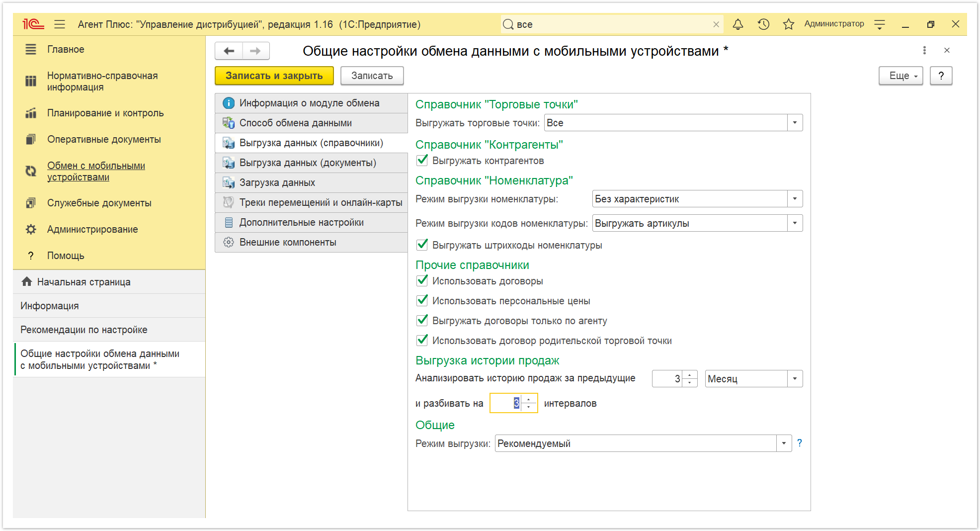Toggle Использовать персональные цены checkbox
The width and height of the screenshot is (980, 531).
pos(422,300)
